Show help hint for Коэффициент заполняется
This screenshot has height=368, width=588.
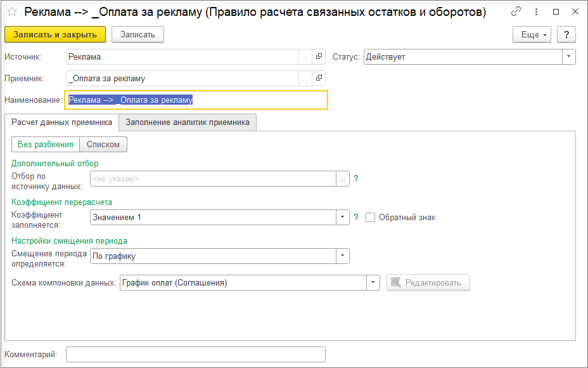(356, 218)
